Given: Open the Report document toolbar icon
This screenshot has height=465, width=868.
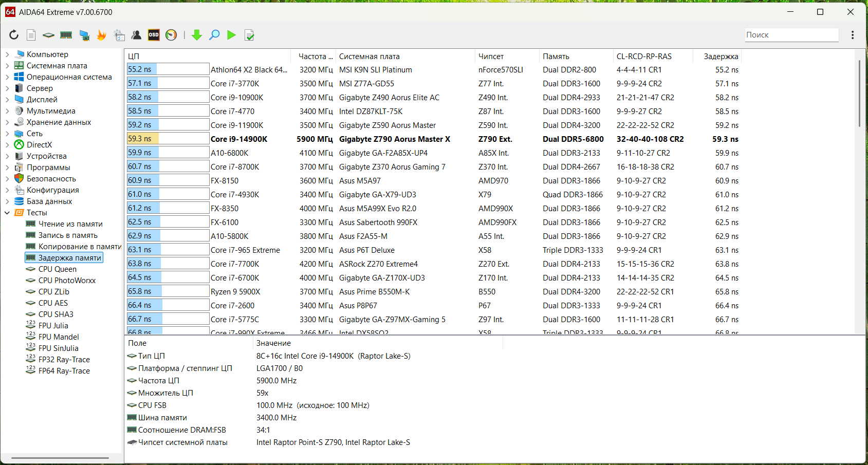Looking at the screenshot, I should click(x=31, y=35).
